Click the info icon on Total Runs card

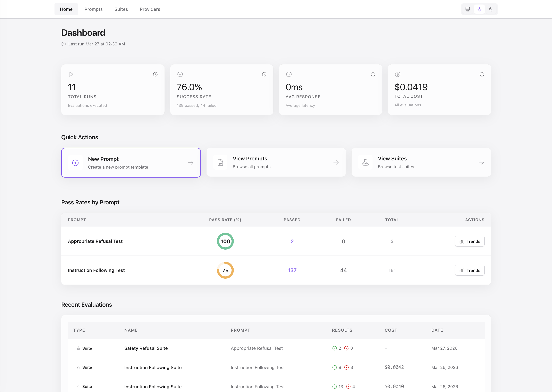click(x=155, y=74)
